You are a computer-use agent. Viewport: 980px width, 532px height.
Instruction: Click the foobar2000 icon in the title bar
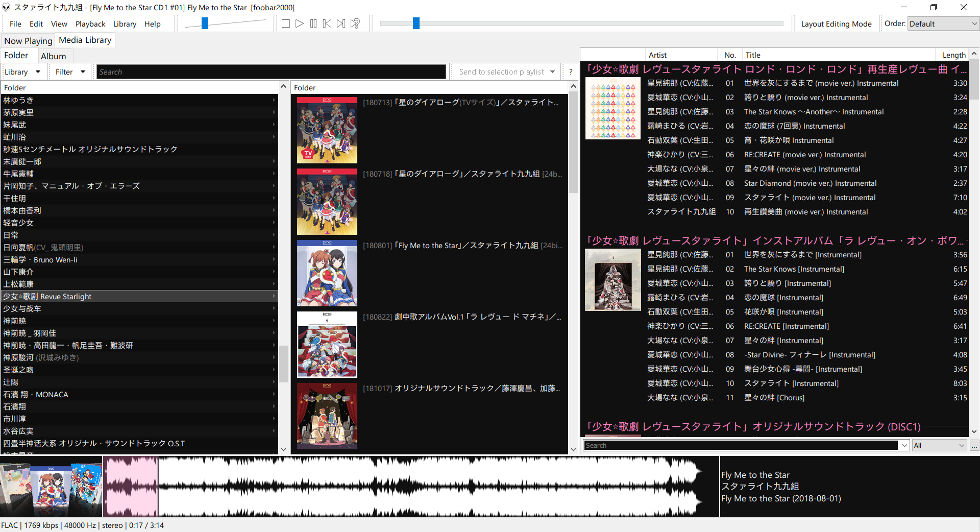6,7
